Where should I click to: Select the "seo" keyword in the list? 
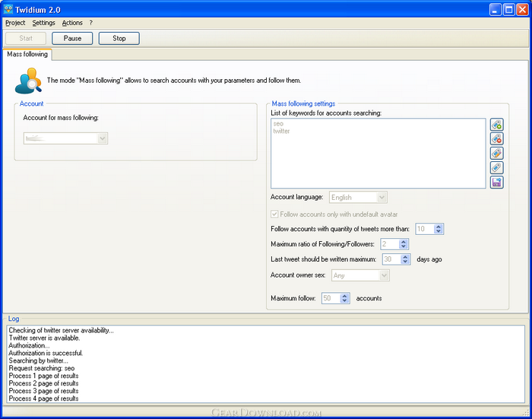click(278, 124)
